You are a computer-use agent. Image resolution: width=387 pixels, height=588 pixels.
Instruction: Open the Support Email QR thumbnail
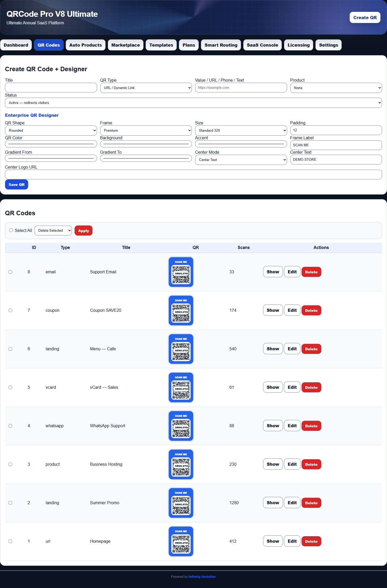[181, 272]
